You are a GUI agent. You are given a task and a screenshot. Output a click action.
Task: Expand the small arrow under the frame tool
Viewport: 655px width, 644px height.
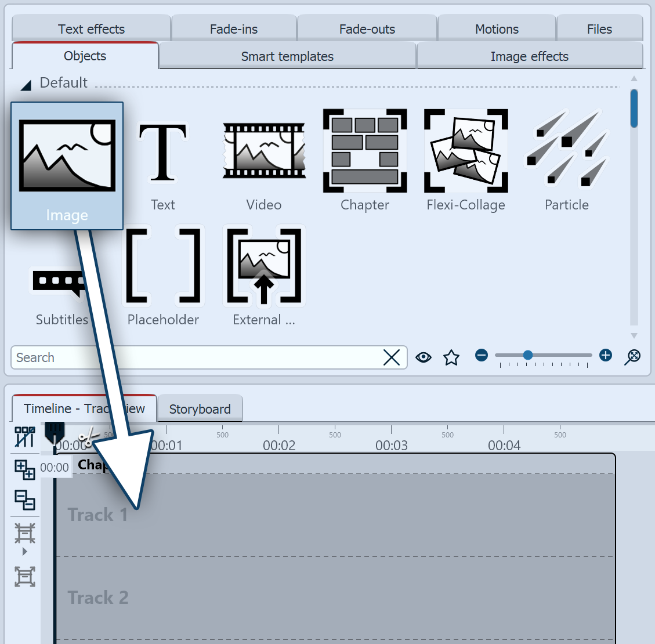click(x=24, y=551)
